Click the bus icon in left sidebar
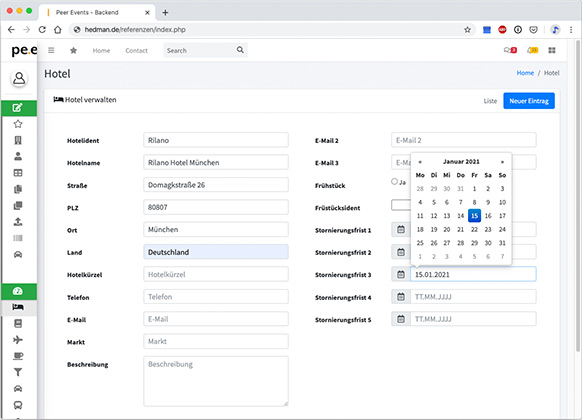The width and height of the screenshot is (582, 420). pyautogui.click(x=17, y=405)
